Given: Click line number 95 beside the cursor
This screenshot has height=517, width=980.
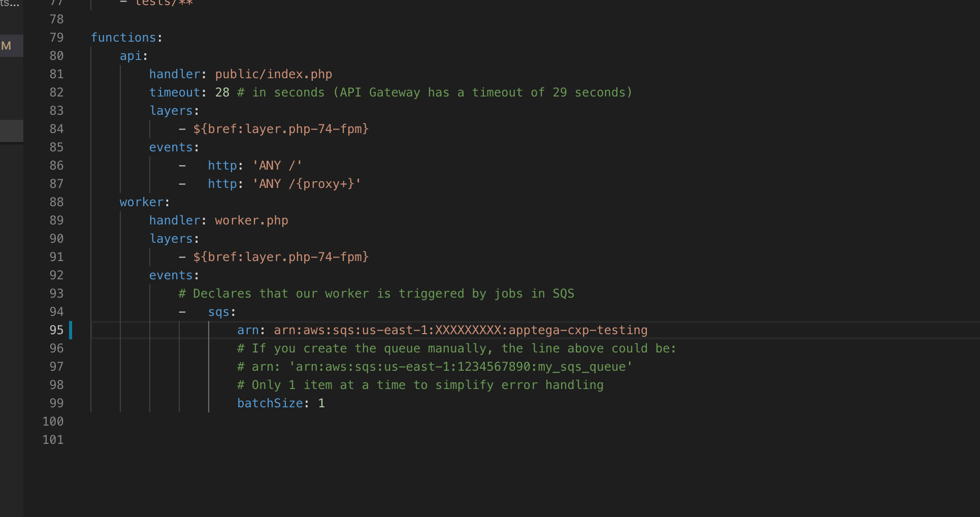Looking at the screenshot, I should (57, 330).
